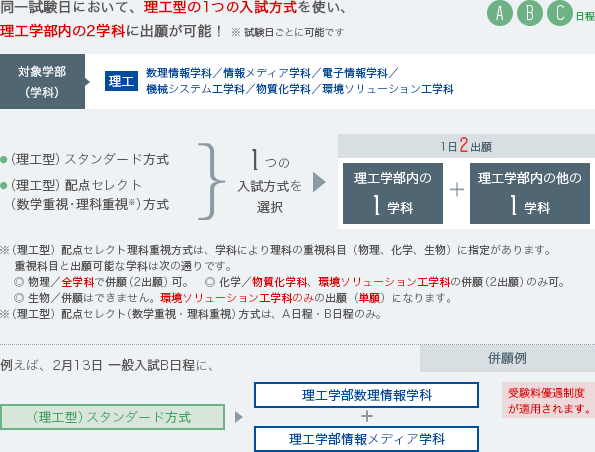Click the 1日2出願 header bar
Screen dimensions: 595x452
466,146
